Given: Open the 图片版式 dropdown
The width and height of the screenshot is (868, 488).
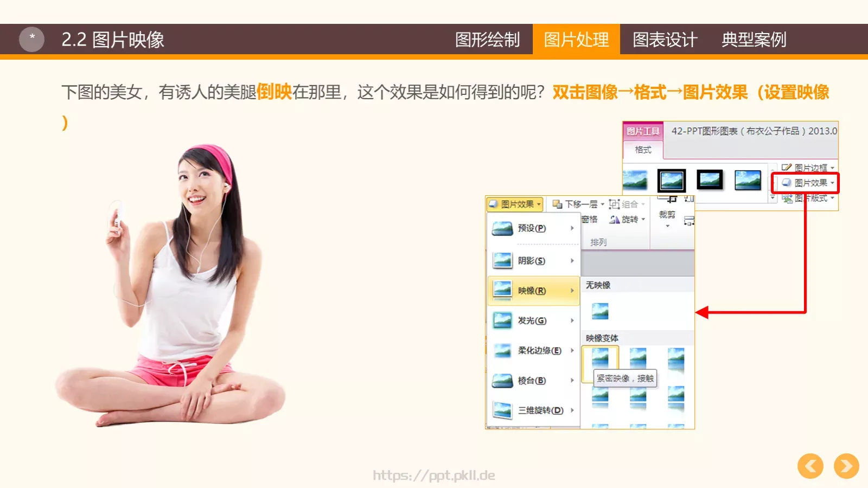Looking at the screenshot, I should click(808, 198).
